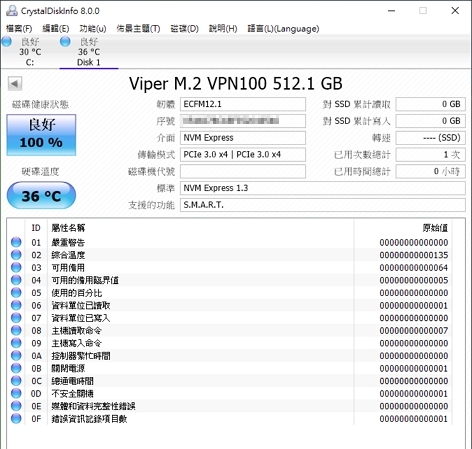Viewport: 472px width, 449px height.
Task: Click the status orb for attribute 0F
Action: coord(16,418)
